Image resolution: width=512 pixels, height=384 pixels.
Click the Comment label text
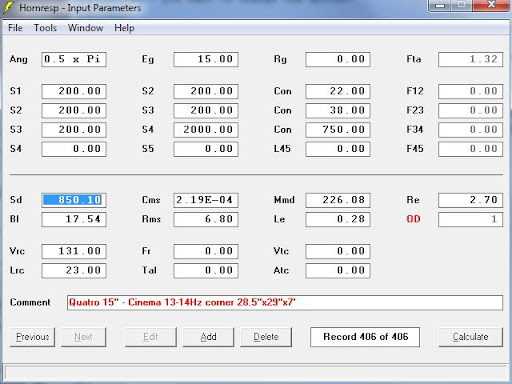click(30, 302)
